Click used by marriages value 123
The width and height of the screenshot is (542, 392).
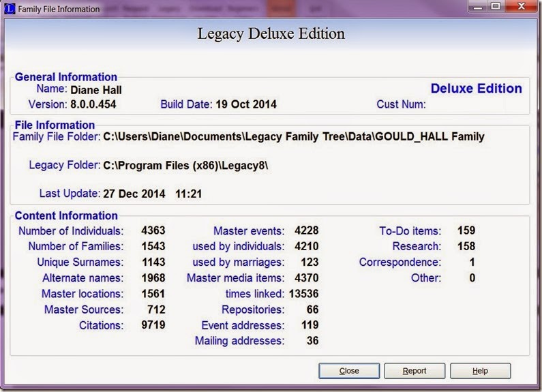[310, 262]
